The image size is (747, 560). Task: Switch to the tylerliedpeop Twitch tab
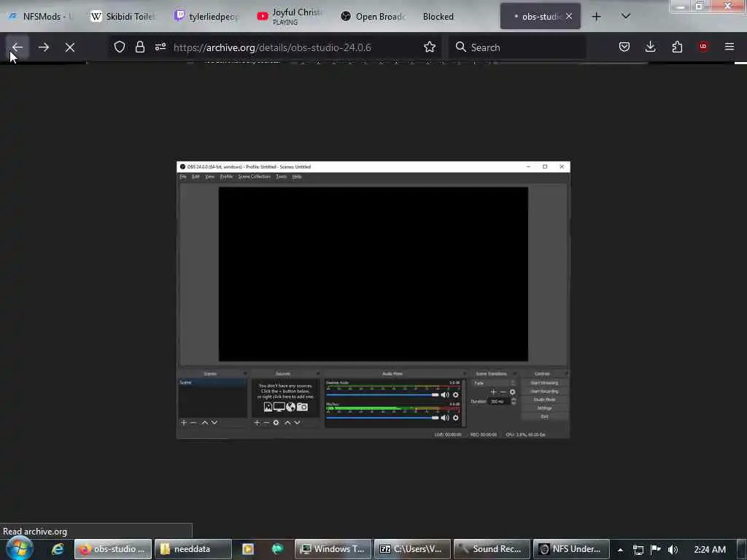point(206,17)
